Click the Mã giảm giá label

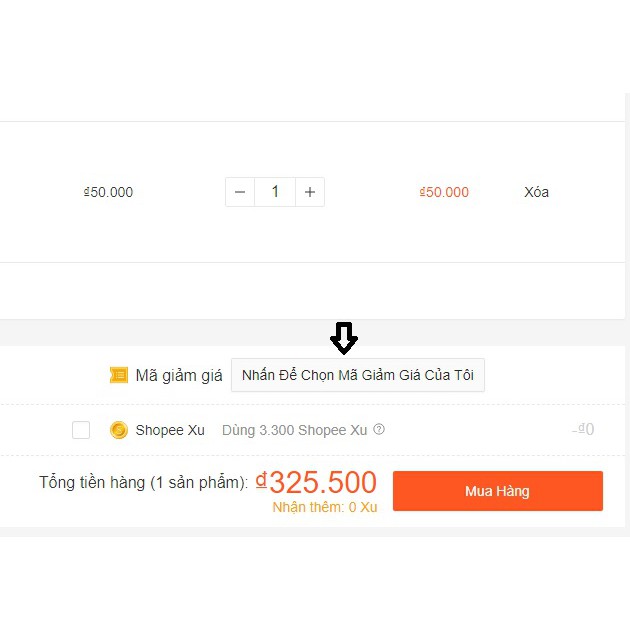coord(179,376)
